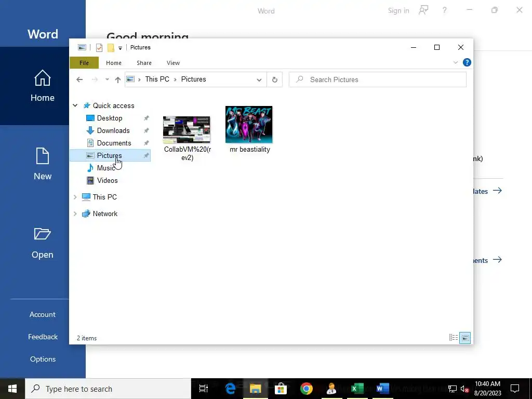Open the Properties quick access toolbar icon
Screen dimensions: 532x399
click(x=99, y=47)
